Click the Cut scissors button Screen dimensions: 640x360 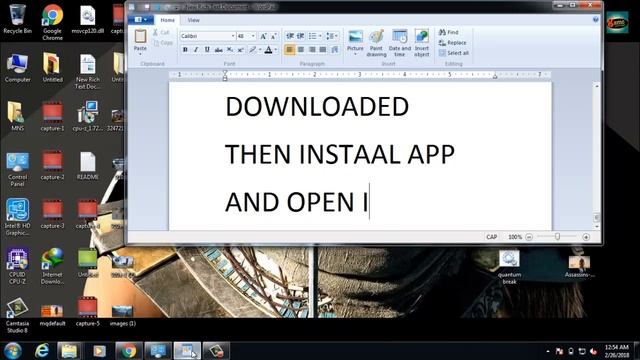point(161,32)
